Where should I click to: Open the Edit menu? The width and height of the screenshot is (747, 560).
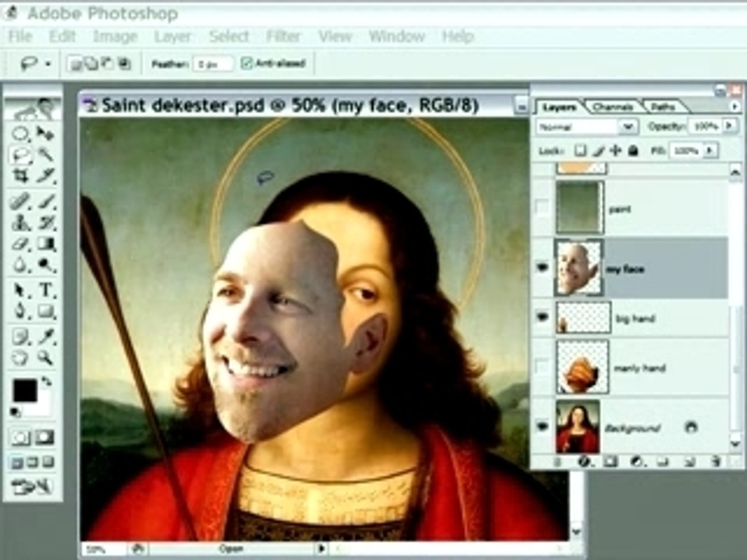coord(62,36)
